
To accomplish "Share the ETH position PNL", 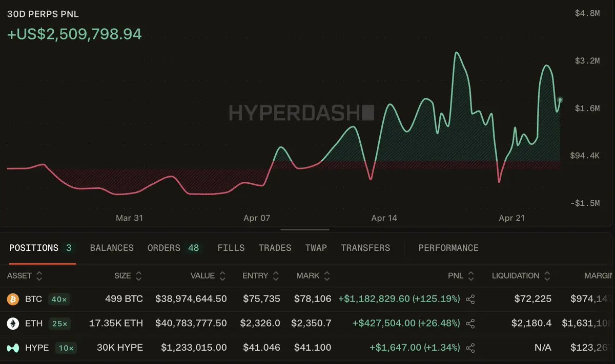I will (471, 324).
